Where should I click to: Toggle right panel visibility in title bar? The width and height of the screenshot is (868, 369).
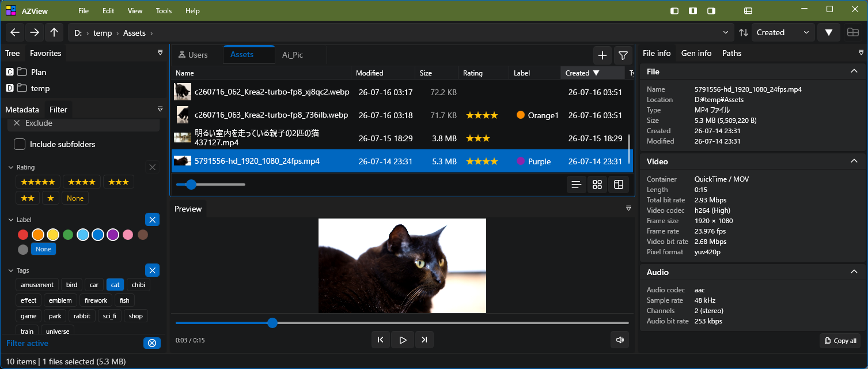(x=712, y=10)
